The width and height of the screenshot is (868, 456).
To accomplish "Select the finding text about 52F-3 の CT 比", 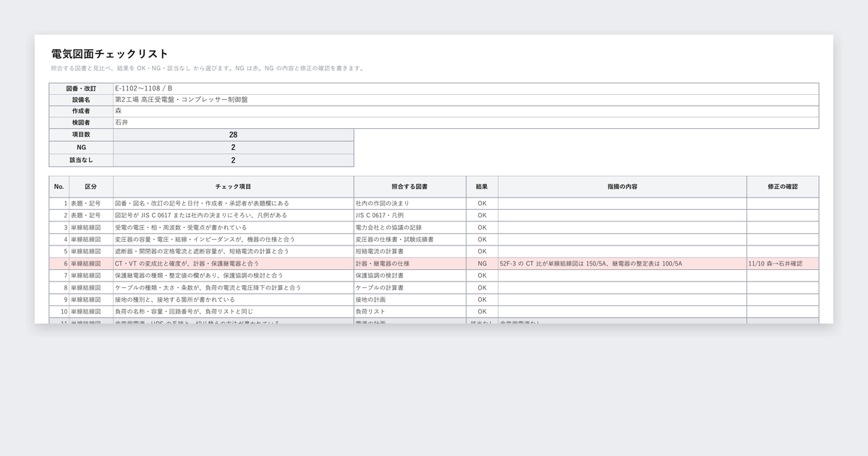I will click(622, 263).
